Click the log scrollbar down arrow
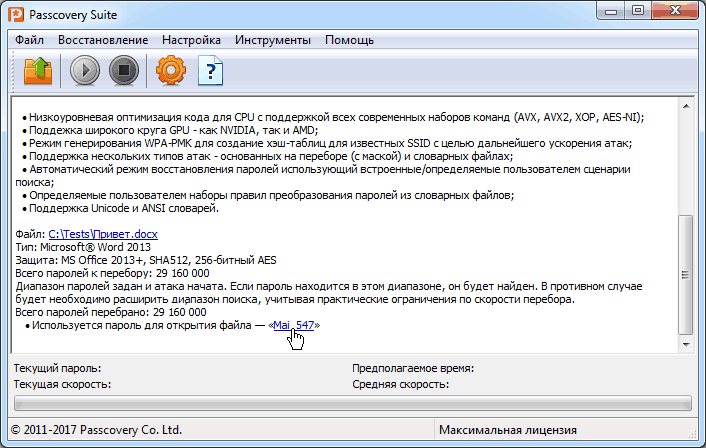This screenshot has width=706, height=448. pyautogui.click(x=686, y=345)
